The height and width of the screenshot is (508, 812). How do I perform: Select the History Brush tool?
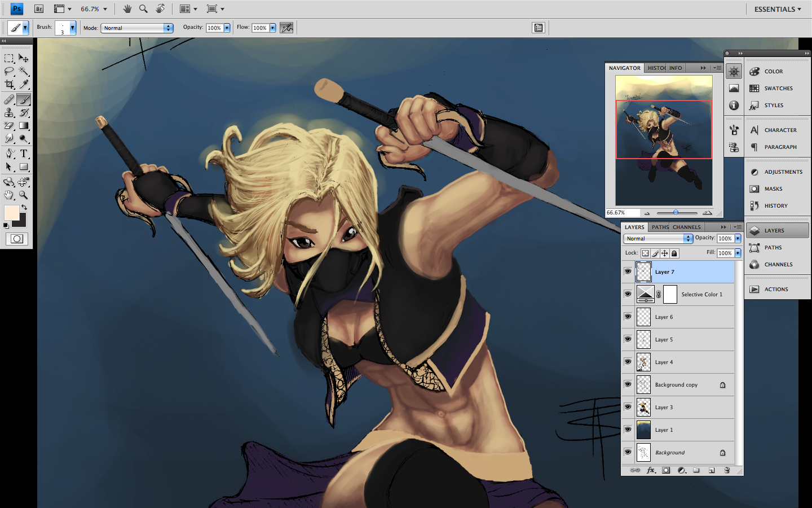pos(24,113)
